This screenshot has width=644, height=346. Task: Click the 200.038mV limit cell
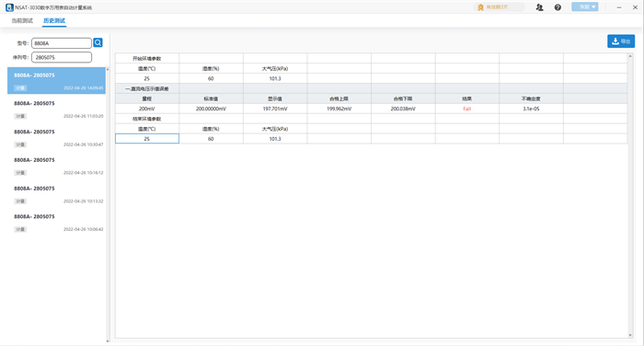pos(403,109)
